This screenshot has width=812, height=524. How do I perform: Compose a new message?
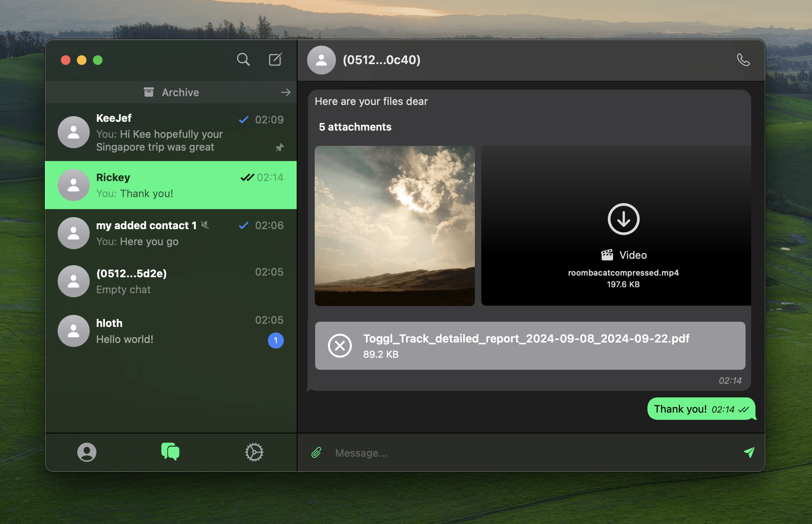(x=275, y=59)
